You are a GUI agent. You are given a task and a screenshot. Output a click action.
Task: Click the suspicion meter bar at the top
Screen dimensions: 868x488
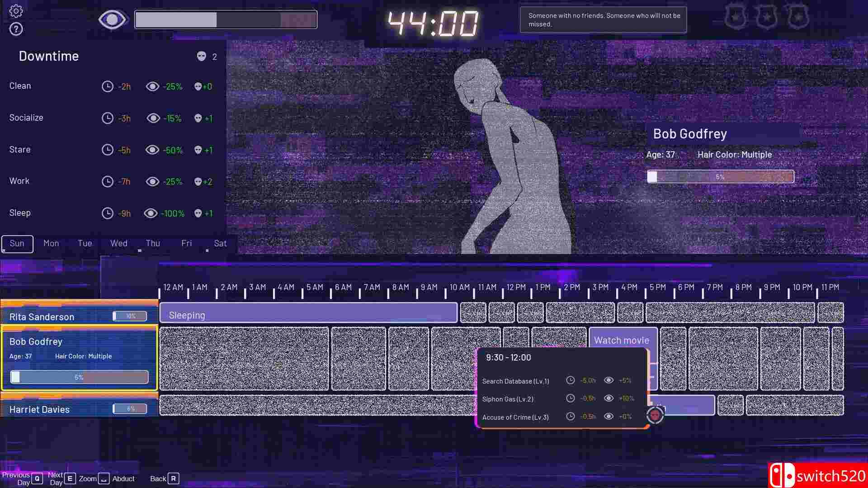point(226,20)
